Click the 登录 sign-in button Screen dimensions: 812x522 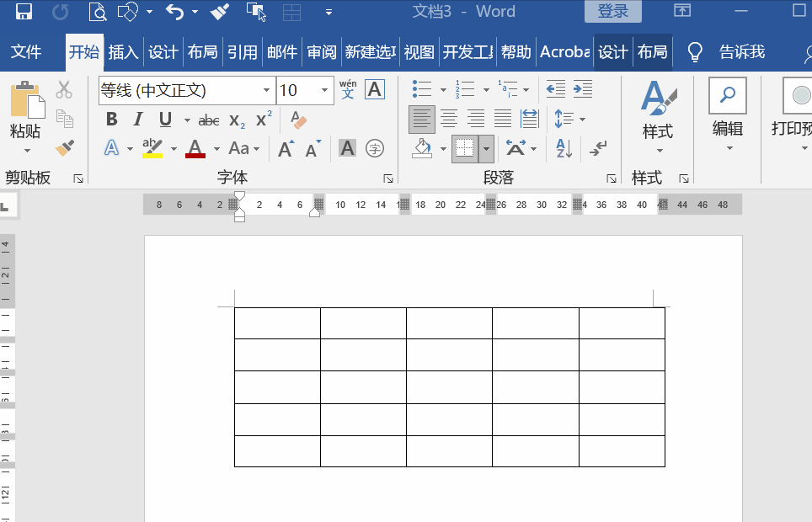click(613, 11)
